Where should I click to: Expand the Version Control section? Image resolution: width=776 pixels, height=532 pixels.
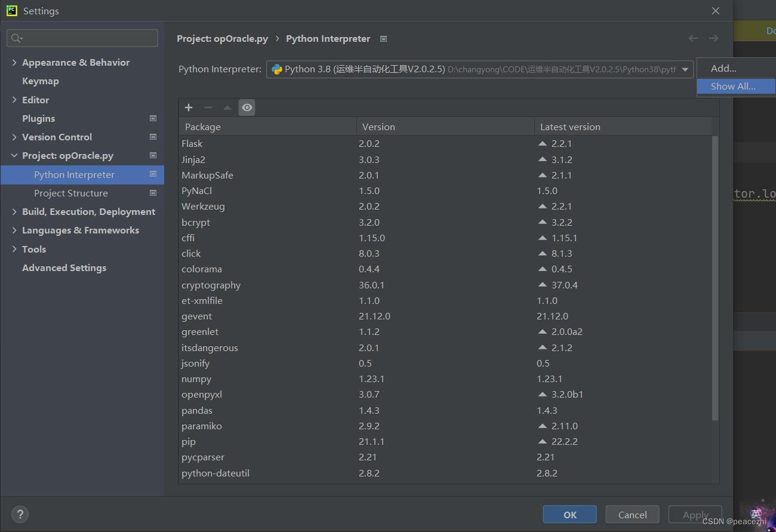[14, 137]
